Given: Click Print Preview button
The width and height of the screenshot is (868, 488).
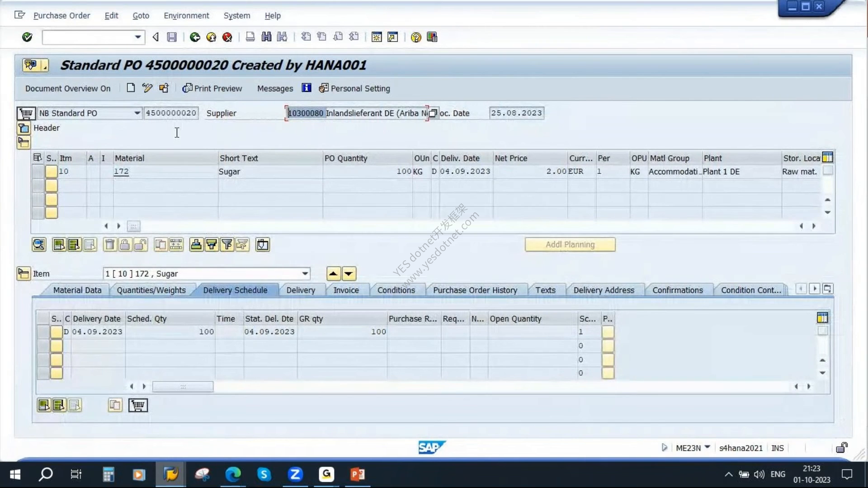Looking at the screenshot, I should point(212,88).
